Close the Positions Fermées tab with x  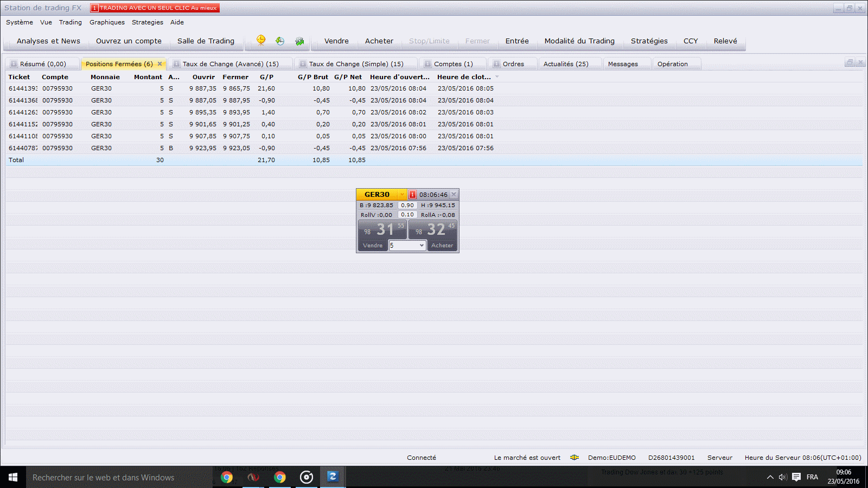pos(160,64)
